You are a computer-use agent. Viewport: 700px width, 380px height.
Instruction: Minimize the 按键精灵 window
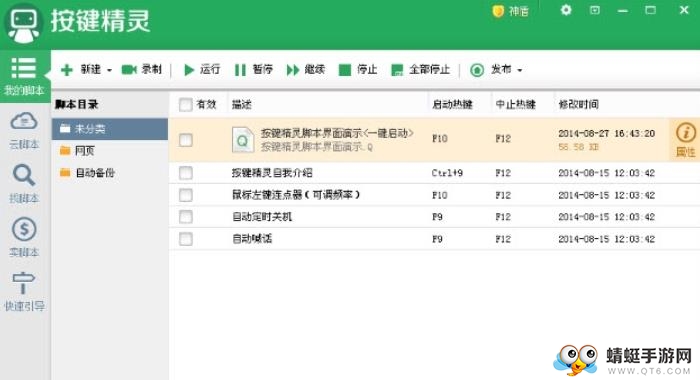coord(623,10)
